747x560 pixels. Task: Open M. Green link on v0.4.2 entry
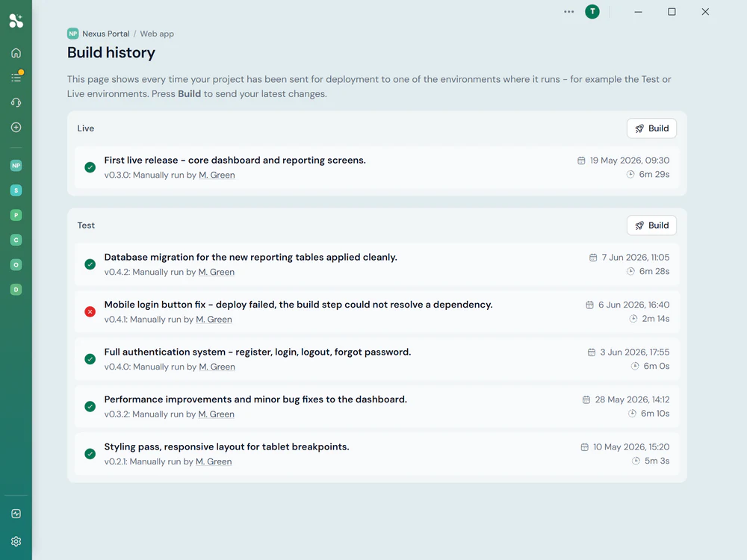click(x=217, y=272)
